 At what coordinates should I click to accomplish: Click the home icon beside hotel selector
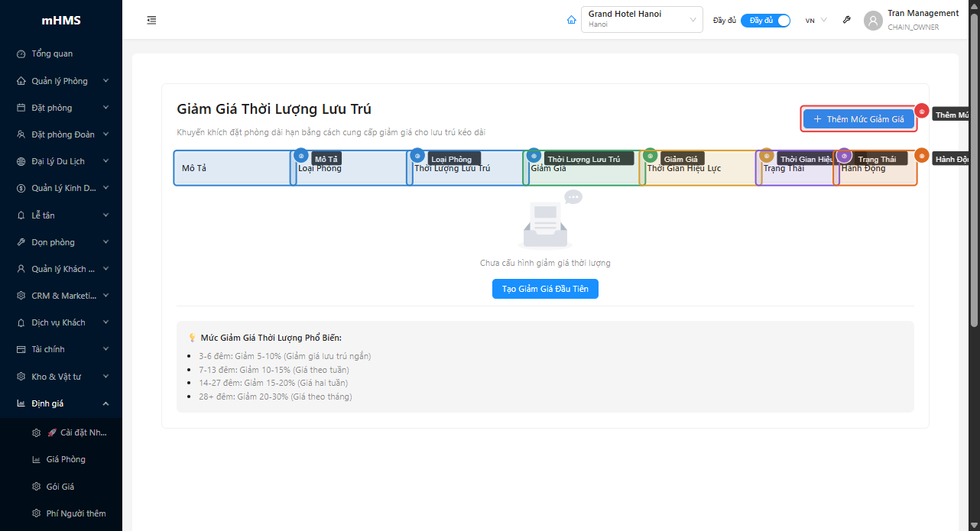[x=571, y=20]
